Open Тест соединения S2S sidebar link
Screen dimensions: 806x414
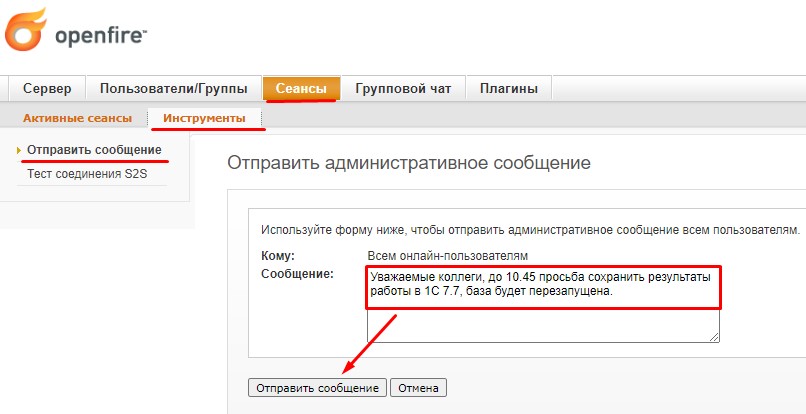[86, 174]
